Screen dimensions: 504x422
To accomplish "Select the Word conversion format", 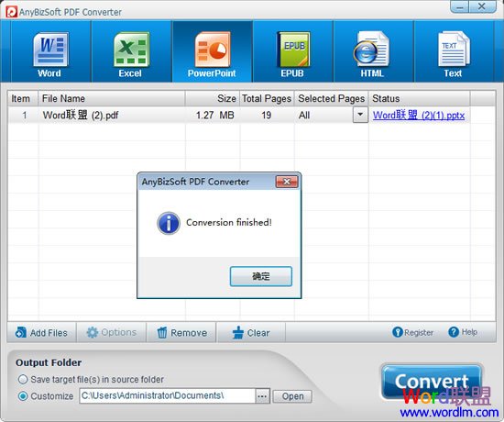I will (x=50, y=51).
